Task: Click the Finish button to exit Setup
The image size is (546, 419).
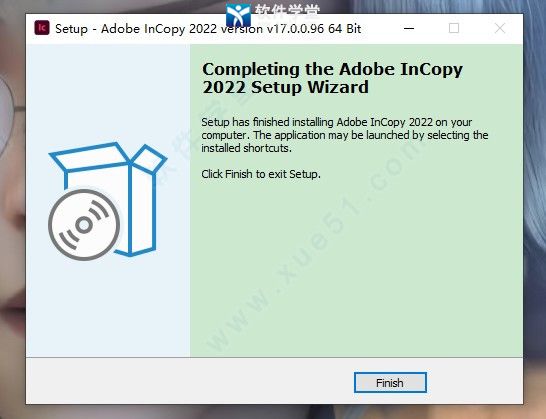Action: click(390, 383)
